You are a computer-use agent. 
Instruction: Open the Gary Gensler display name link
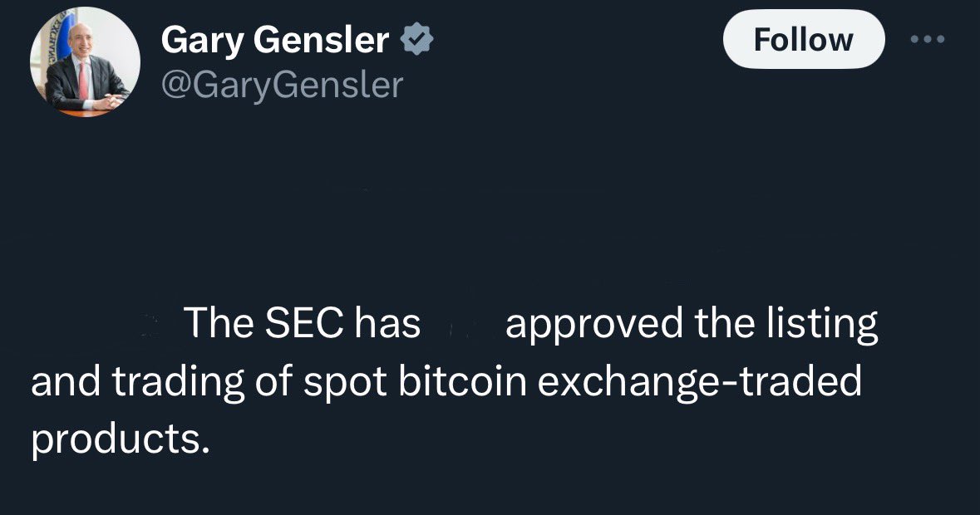point(274,40)
